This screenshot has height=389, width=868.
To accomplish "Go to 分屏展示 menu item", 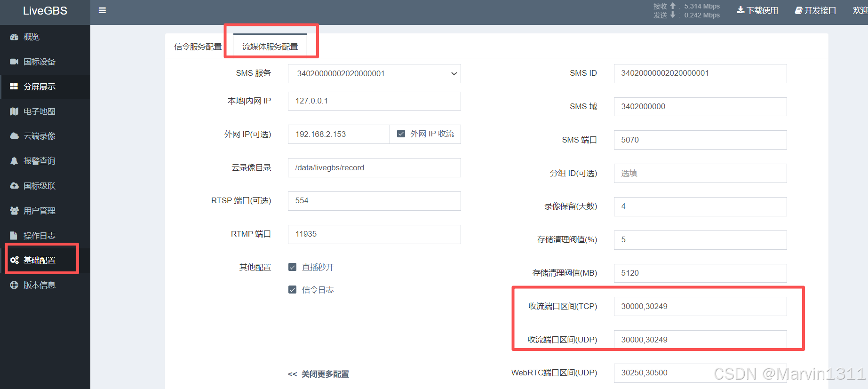I will (45, 87).
